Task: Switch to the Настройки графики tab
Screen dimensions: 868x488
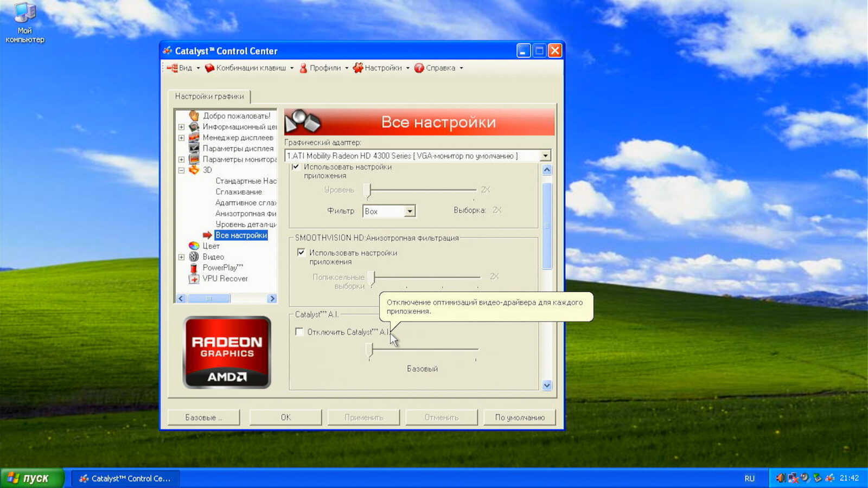Action: (x=209, y=96)
